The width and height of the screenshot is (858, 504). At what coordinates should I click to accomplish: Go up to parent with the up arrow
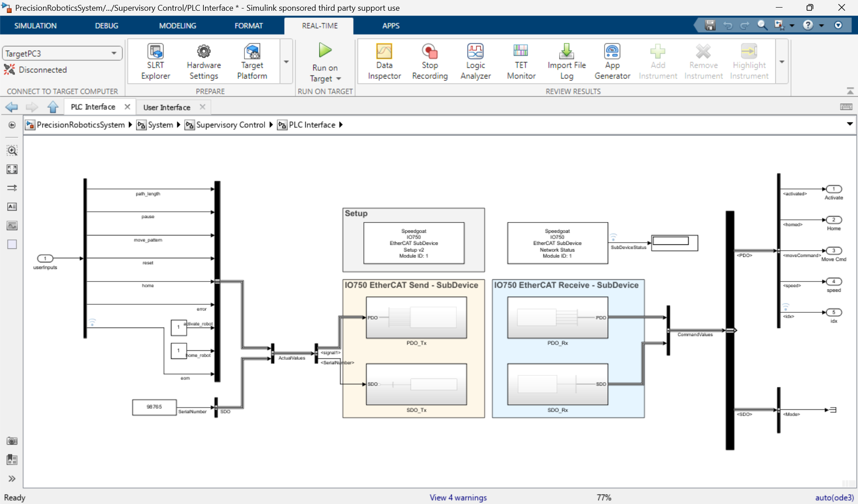[x=53, y=107]
